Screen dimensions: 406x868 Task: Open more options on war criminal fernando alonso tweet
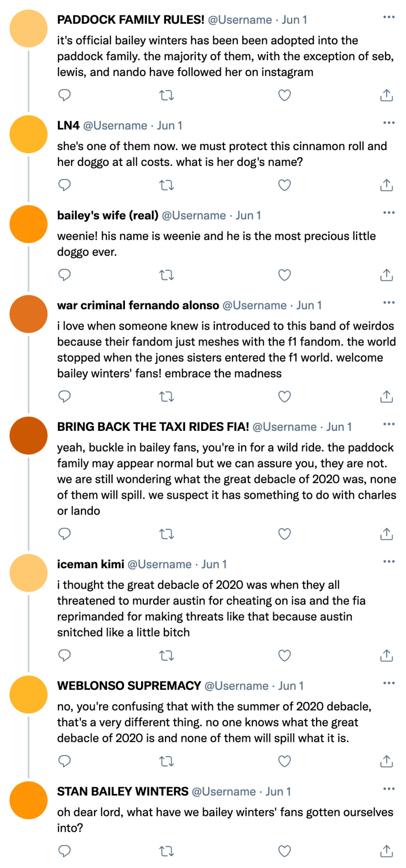pyautogui.click(x=389, y=303)
